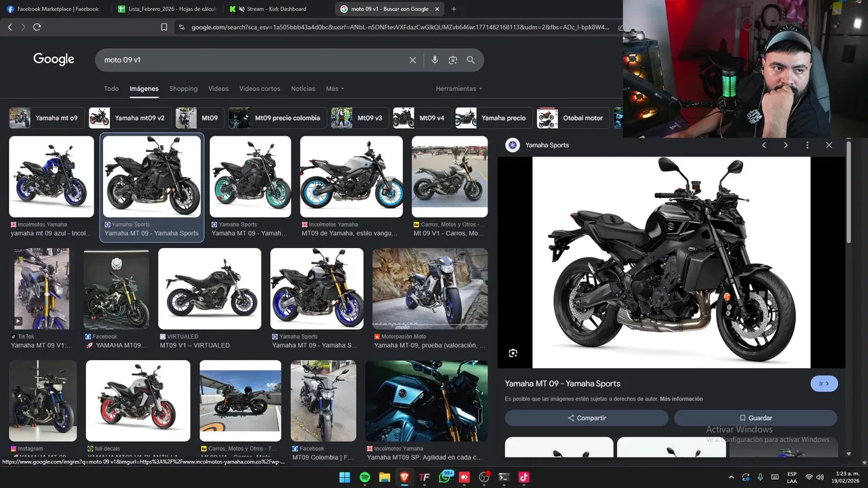
Task: Click the Compartir button
Action: 587,418
